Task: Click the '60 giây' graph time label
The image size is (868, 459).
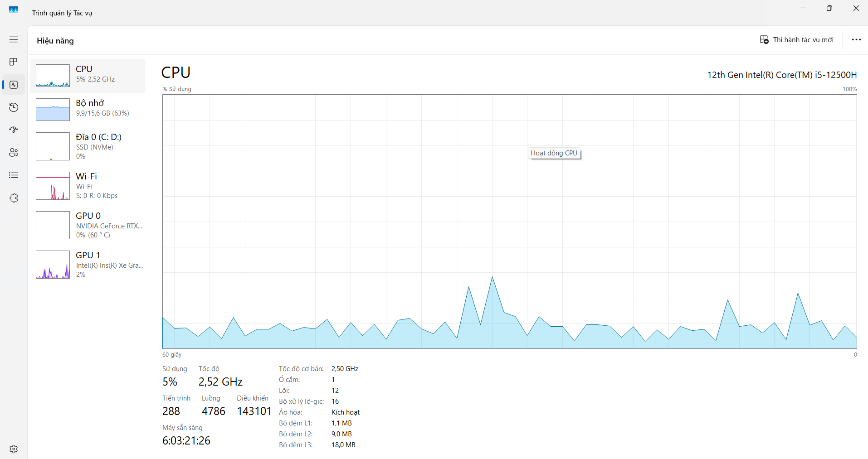Action: pyautogui.click(x=172, y=355)
